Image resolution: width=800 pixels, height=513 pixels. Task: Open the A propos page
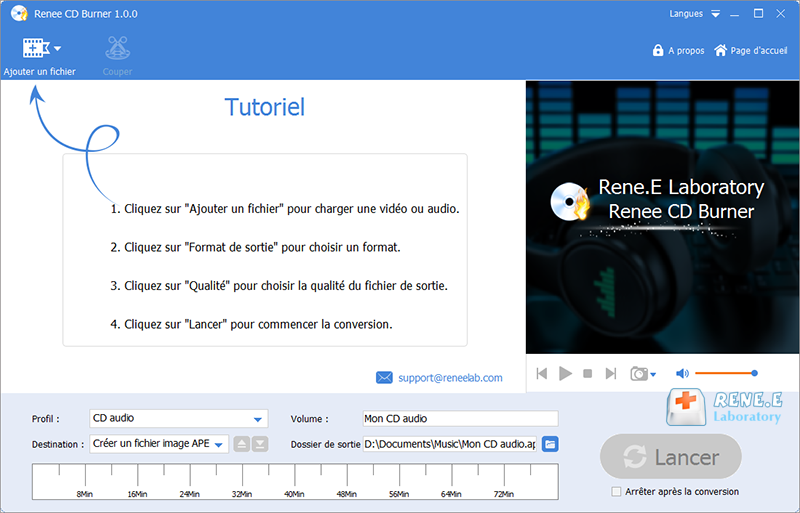pos(678,50)
